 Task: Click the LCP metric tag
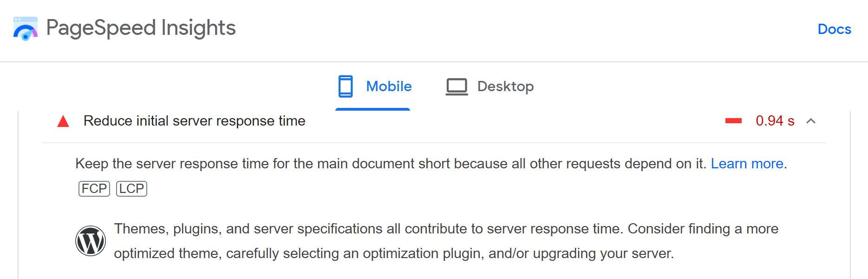pos(131,189)
